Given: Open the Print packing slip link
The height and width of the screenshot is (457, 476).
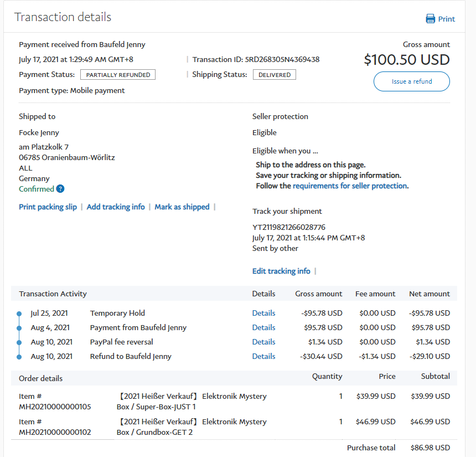Looking at the screenshot, I should pyautogui.click(x=49, y=207).
